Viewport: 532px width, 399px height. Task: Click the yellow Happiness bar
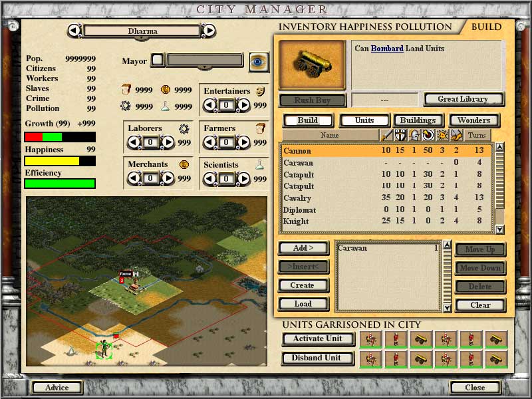60,161
